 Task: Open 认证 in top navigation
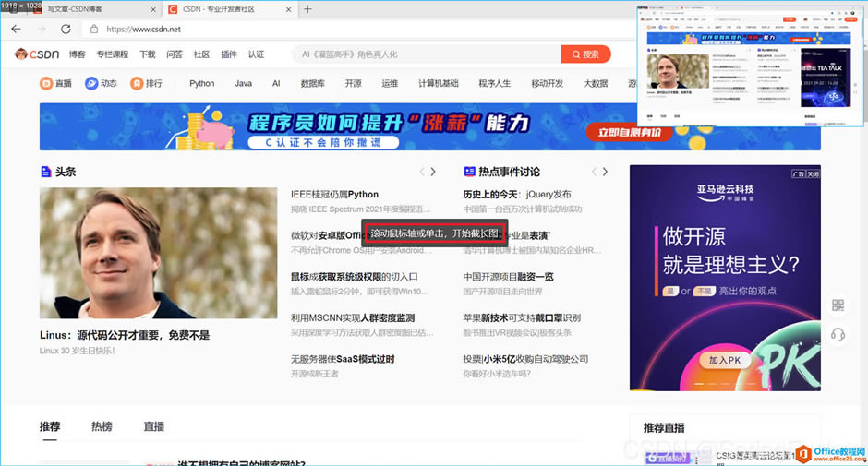click(256, 54)
